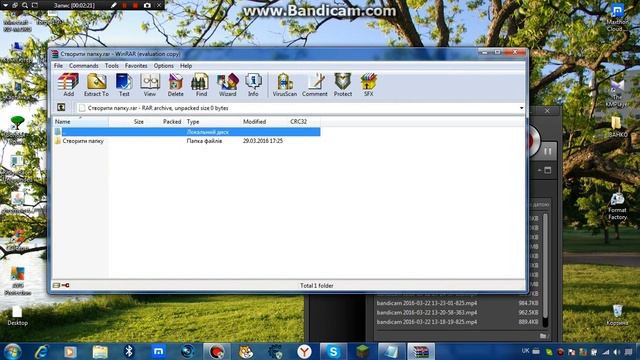Launch the Wizard from the toolbar
Screen dimensions: 640x360
click(x=227, y=85)
